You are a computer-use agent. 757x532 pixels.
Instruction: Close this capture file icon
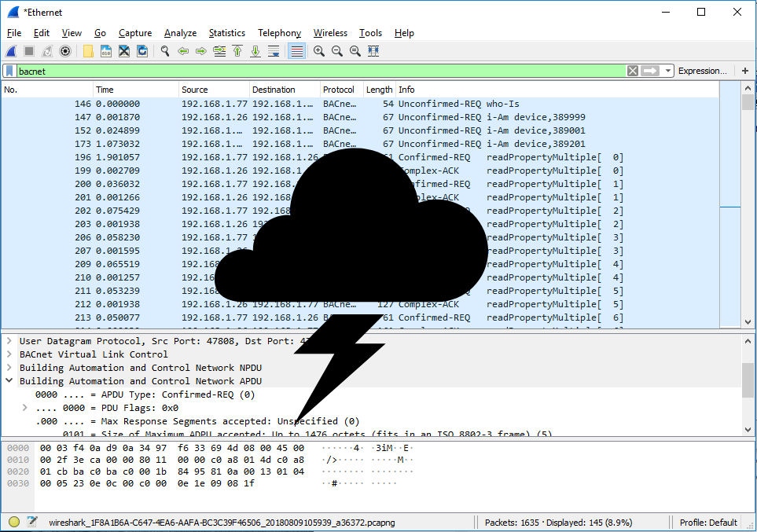tap(124, 51)
